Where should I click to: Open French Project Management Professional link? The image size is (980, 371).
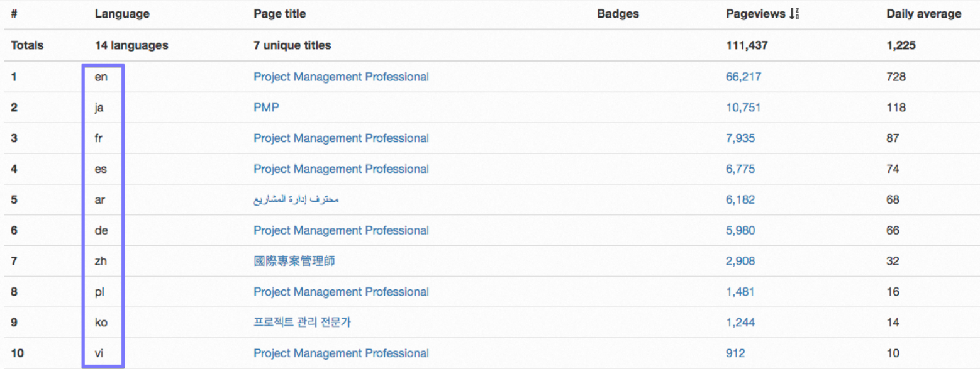(341, 138)
